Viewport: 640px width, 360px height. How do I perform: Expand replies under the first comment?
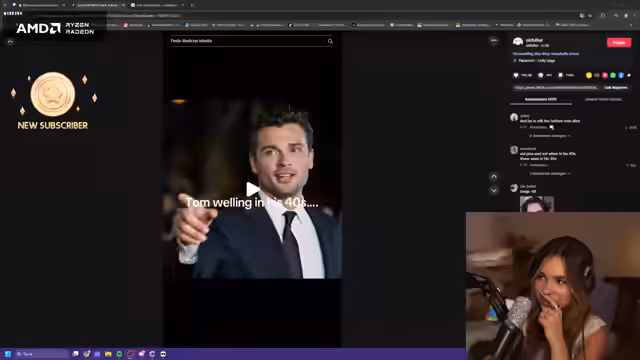pyautogui.click(x=549, y=136)
